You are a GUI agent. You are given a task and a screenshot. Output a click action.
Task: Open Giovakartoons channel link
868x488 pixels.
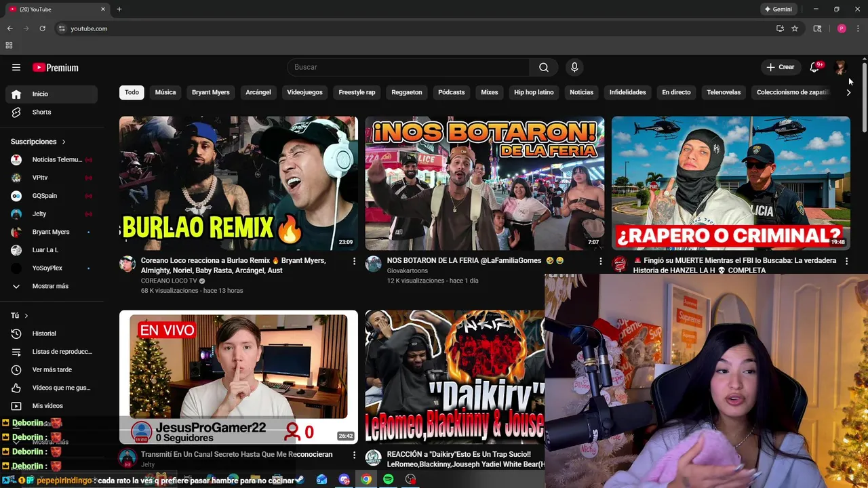(408, 270)
